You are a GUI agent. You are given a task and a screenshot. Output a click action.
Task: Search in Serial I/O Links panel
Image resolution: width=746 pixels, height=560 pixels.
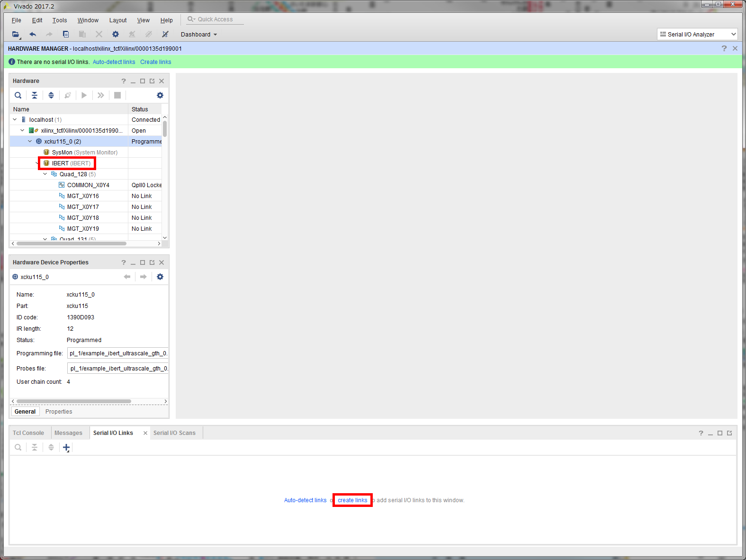pyautogui.click(x=18, y=447)
